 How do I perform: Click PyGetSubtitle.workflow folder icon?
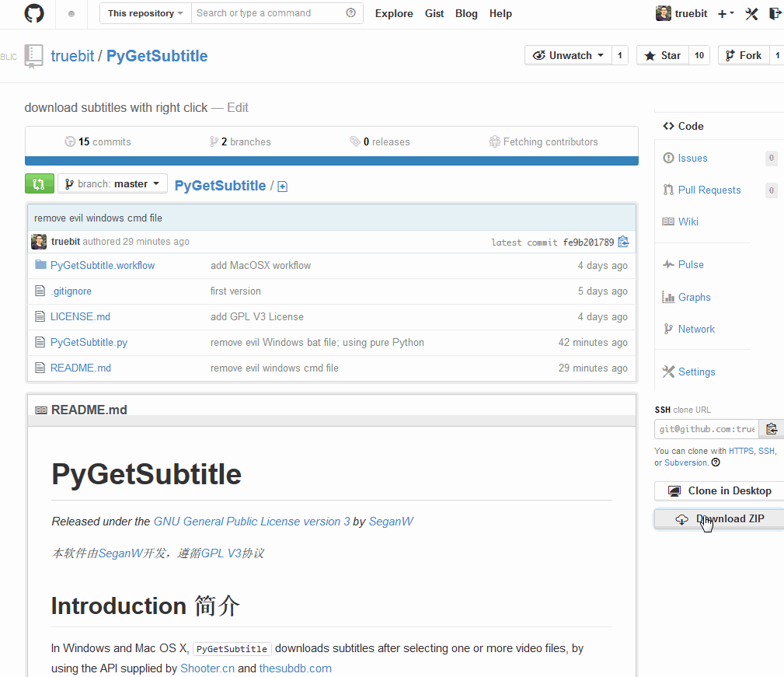[40, 264]
